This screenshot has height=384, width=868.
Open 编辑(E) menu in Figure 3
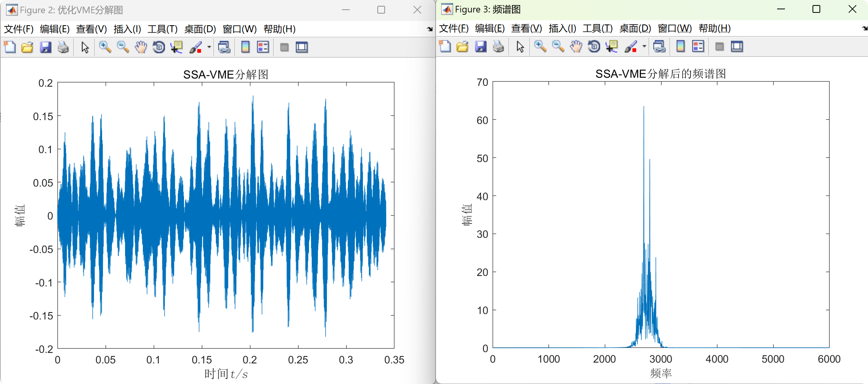coord(490,28)
